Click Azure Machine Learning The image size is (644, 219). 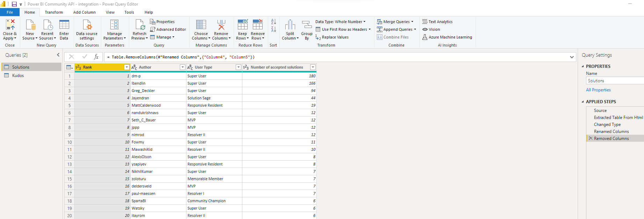tap(447, 37)
